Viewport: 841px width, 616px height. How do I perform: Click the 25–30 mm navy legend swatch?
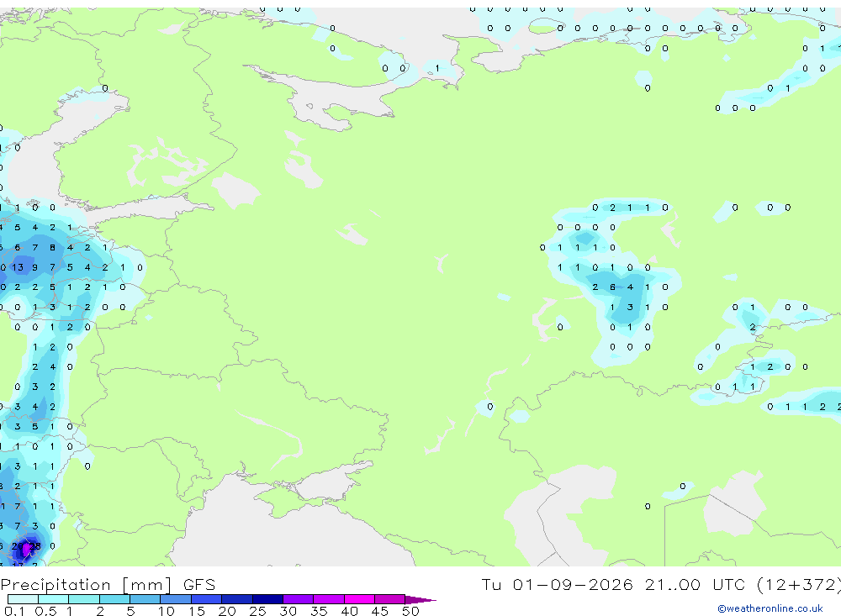(267, 599)
